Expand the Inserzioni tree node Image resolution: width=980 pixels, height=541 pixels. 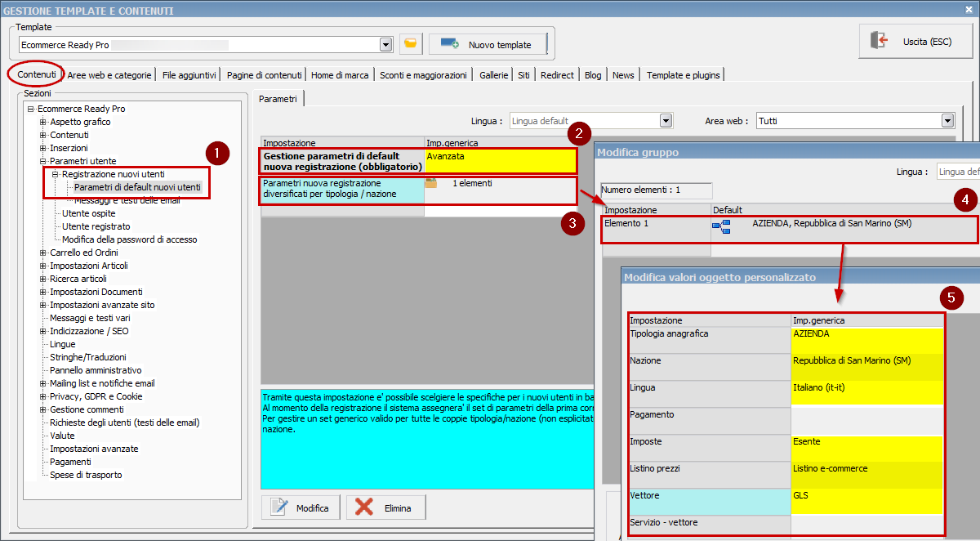43,148
